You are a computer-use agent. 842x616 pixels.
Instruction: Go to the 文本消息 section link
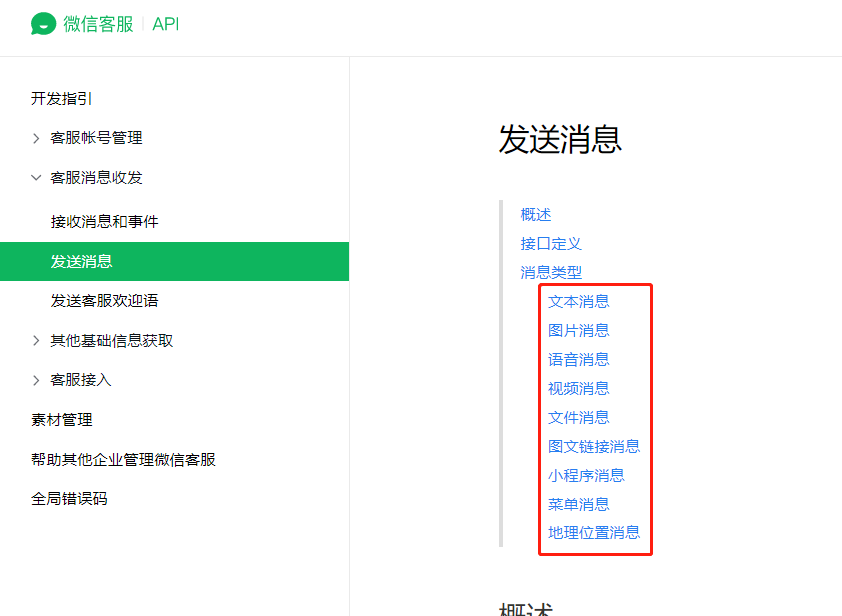point(579,302)
